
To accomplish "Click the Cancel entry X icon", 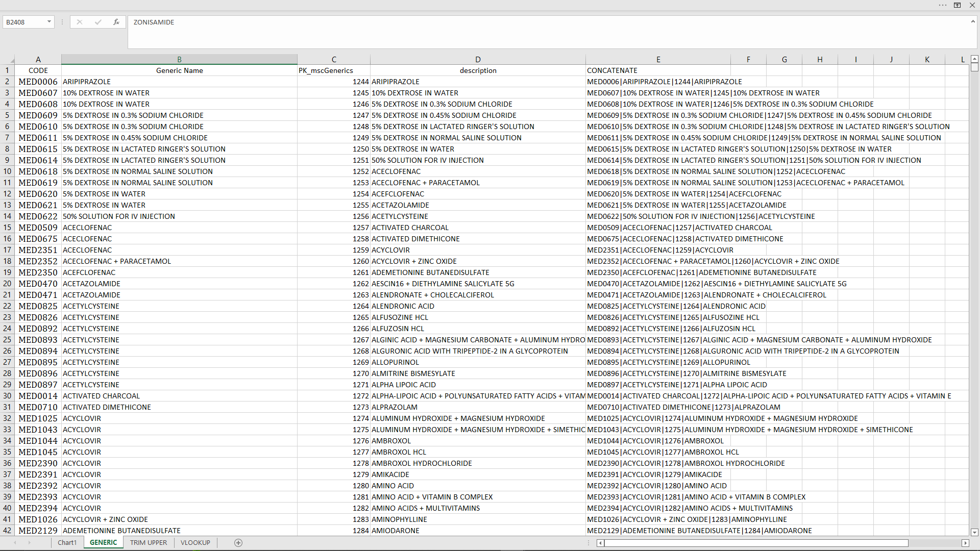I will [x=79, y=22].
